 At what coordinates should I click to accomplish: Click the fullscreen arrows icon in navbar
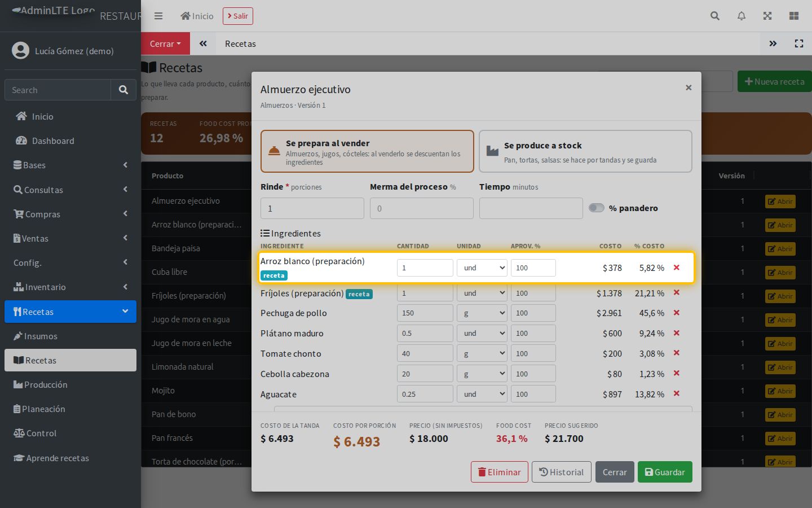[x=767, y=16]
